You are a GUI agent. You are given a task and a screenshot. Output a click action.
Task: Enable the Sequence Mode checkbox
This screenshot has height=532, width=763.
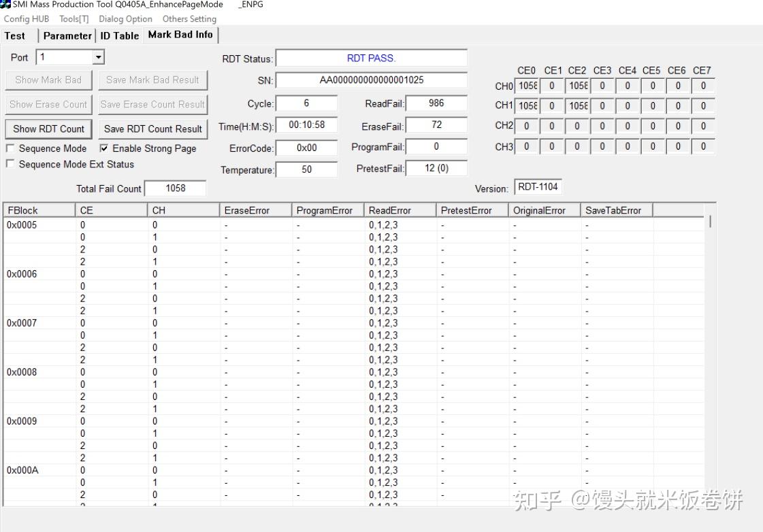click(x=10, y=148)
